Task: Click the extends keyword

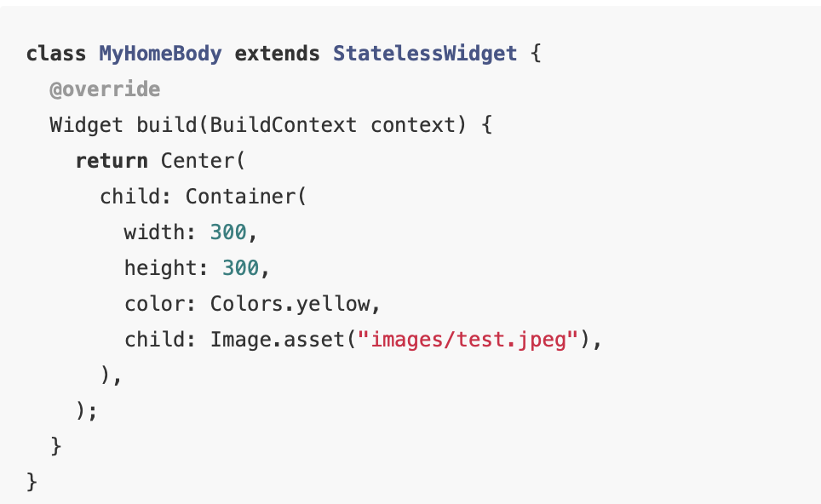Action: click(277, 54)
